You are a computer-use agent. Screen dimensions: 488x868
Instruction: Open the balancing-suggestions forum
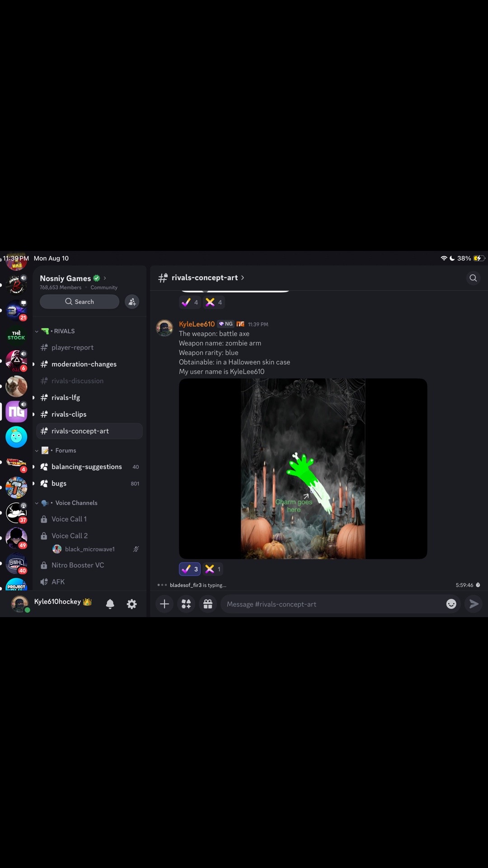tap(89, 467)
